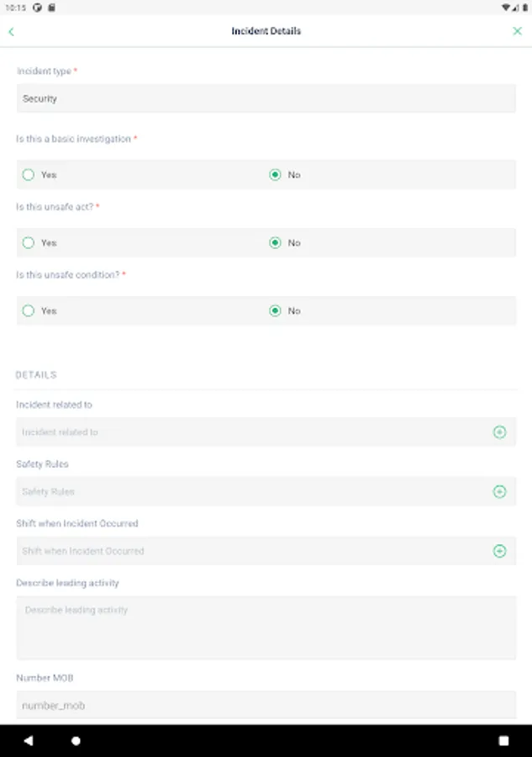Focus the Describe leading activity text area

coord(266,627)
